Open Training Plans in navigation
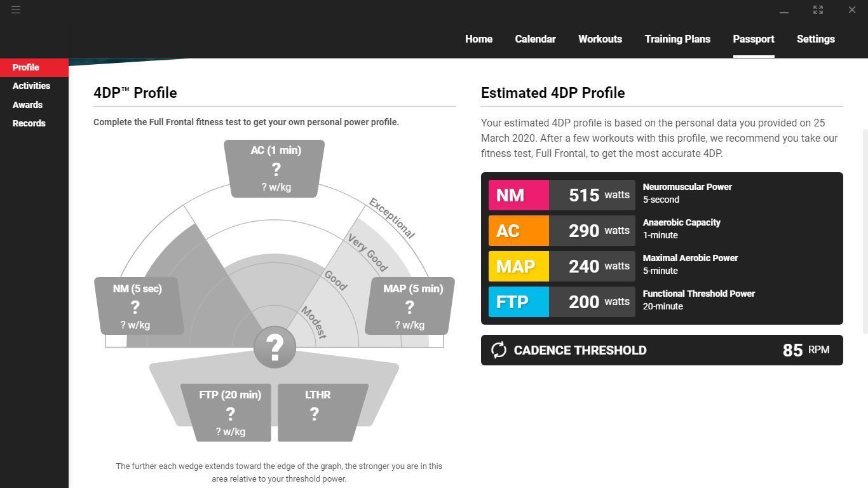Screen dimensions: 868x488 [677, 39]
